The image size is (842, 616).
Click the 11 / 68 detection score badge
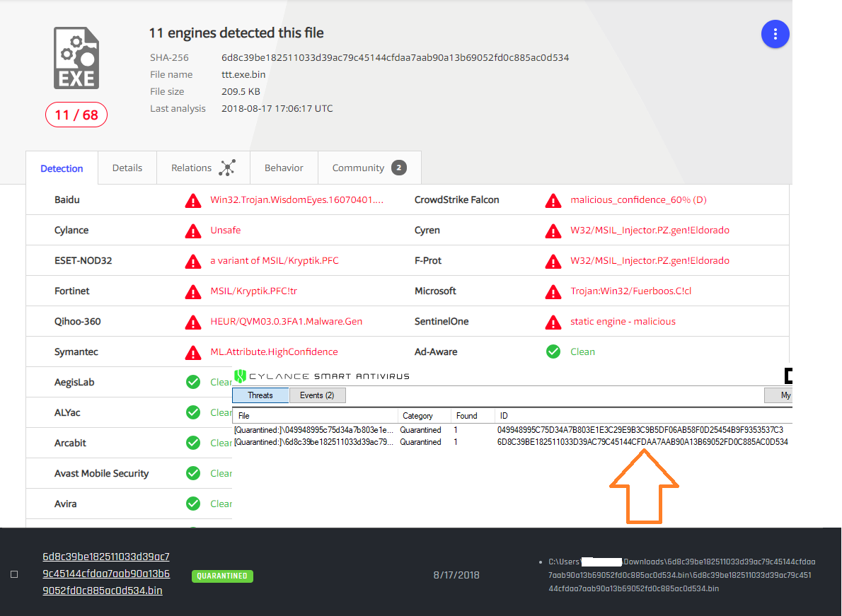(x=76, y=115)
